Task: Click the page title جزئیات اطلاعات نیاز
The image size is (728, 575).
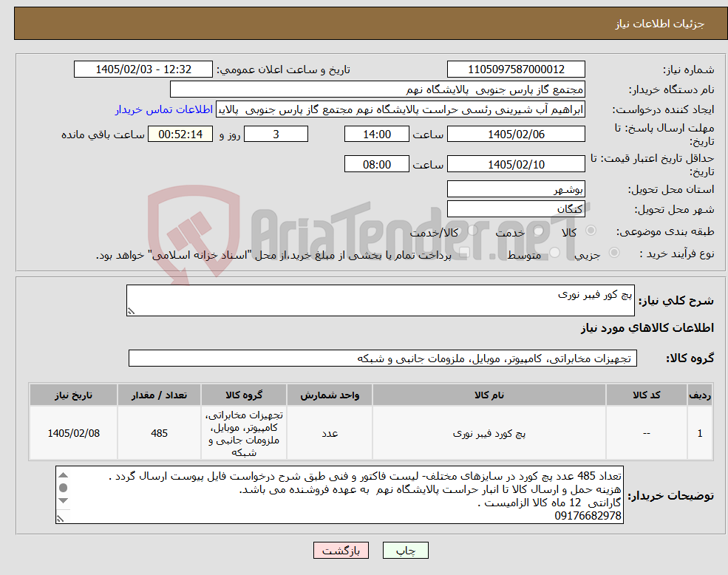Action: [660, 24]
